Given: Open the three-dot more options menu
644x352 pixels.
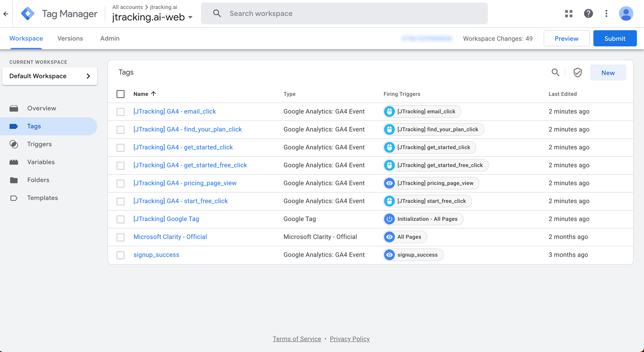Looking at the screenshot, I should click(606, 13).
